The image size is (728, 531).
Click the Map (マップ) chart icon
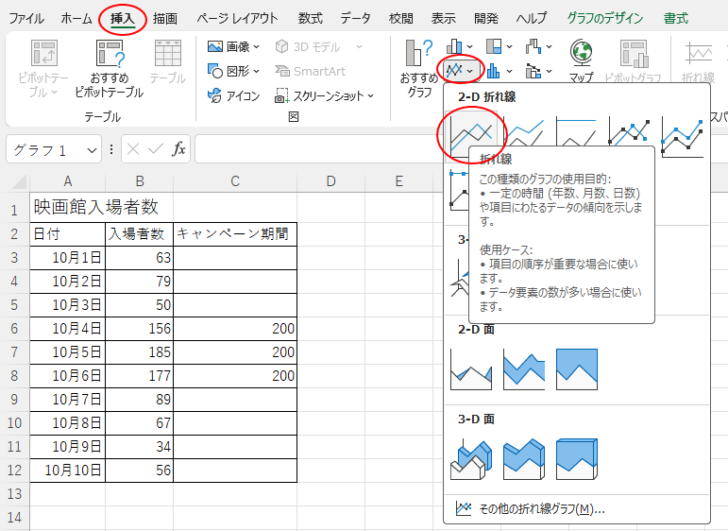pos(581,61)
